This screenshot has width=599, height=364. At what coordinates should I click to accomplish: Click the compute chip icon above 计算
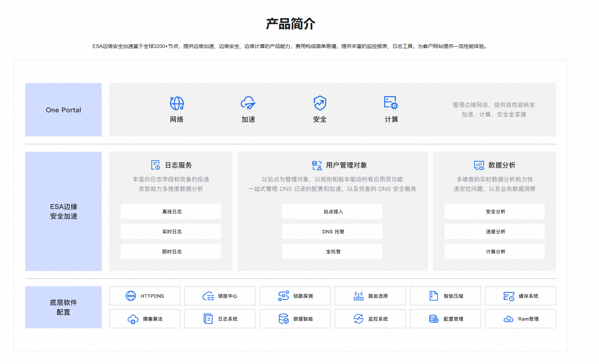(x=391, y=103)
